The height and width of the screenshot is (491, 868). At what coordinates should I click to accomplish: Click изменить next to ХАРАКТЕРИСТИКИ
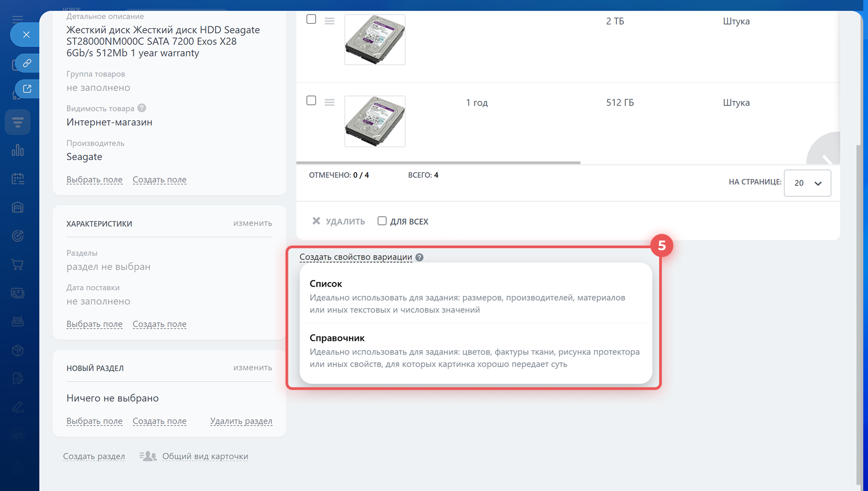point(252,223)
